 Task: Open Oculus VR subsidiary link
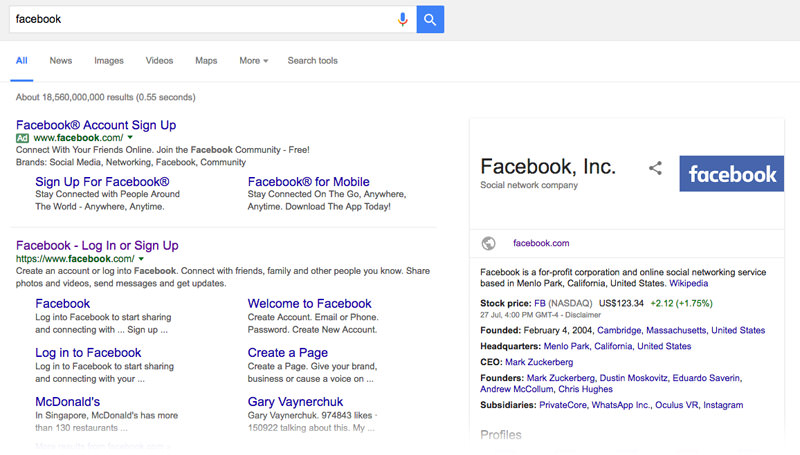tap(677, 405)
